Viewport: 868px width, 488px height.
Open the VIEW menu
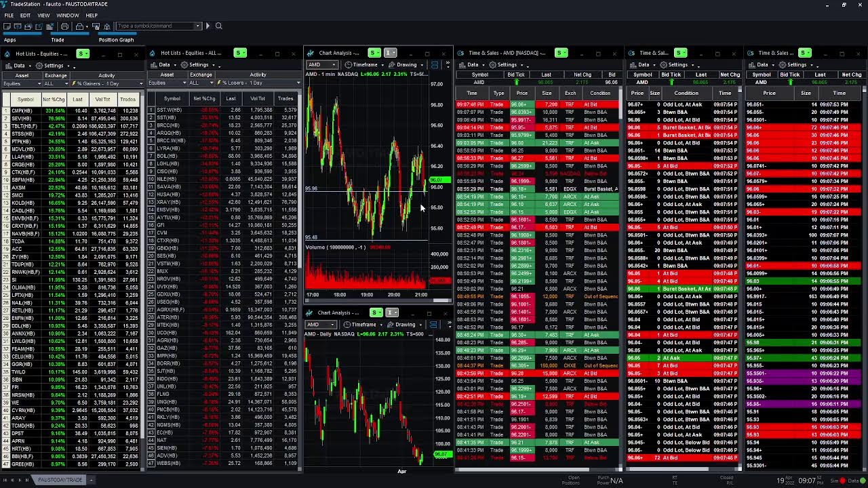[x=43, y=15]
